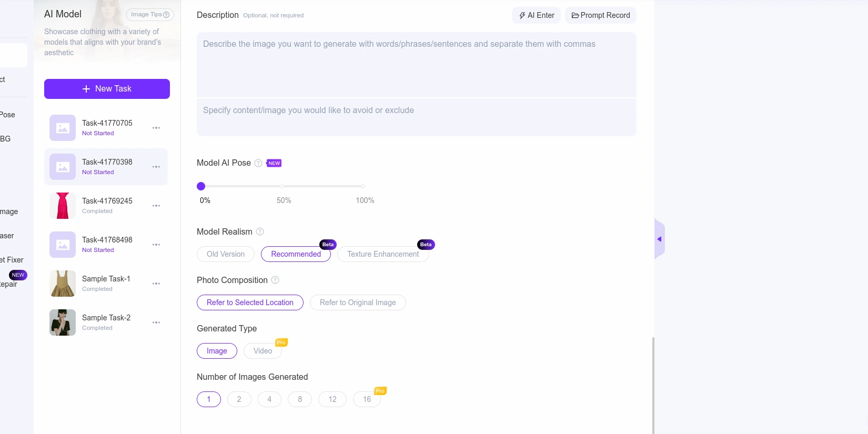
Task: Select Texture Enhancement realism option
Action: pos(383,254)
